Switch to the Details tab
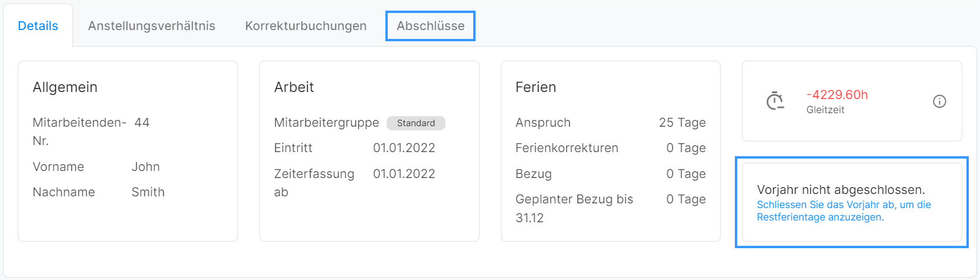The height and width of the screenshot is (280, 980). click(x=38, y=26)
